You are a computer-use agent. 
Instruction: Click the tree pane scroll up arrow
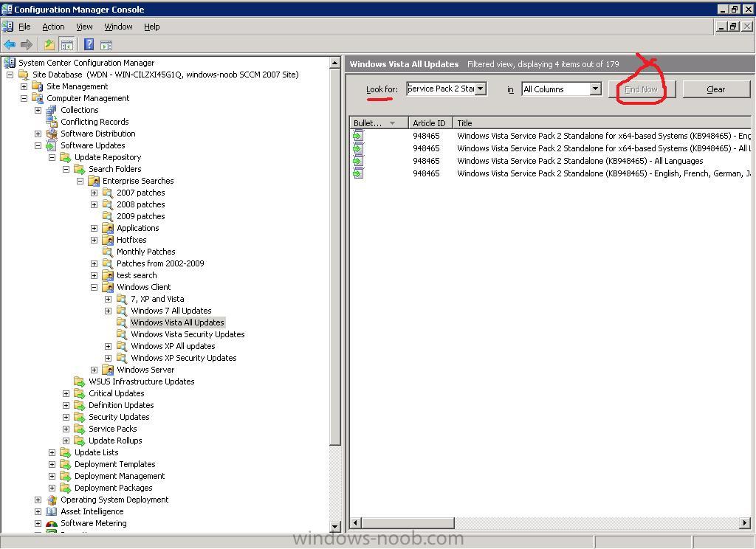[335, 62]
